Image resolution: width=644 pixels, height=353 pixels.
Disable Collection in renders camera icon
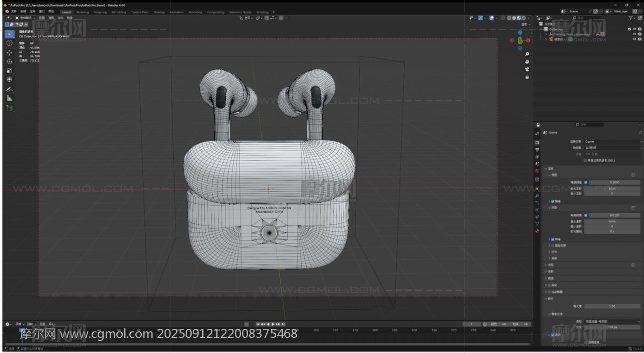(639, 29)
